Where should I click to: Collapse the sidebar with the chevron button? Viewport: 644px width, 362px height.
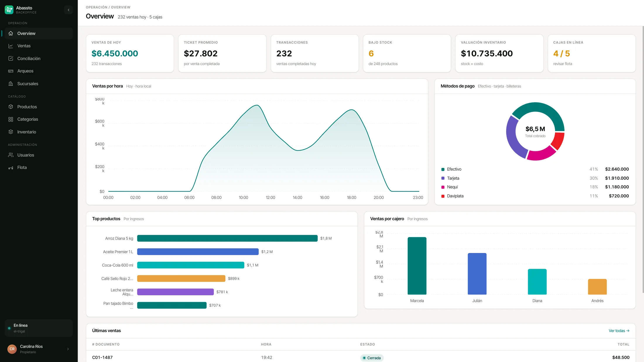click(68, 10)
